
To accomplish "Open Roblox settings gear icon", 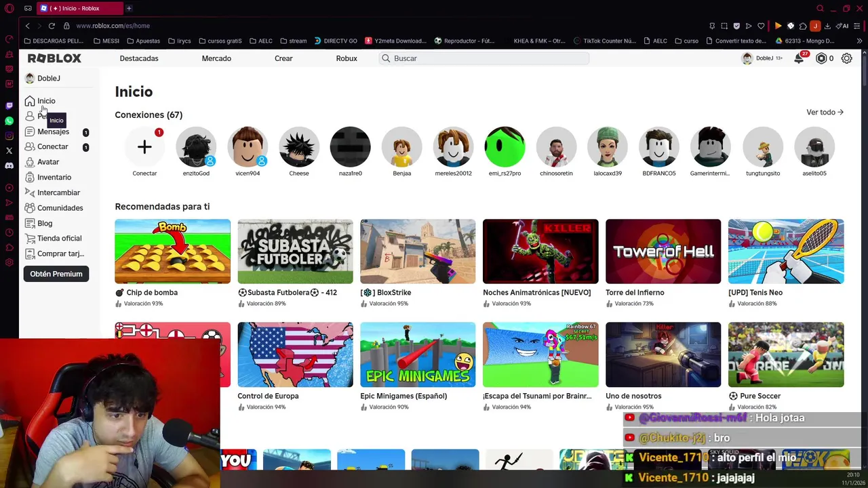I will click(847, 58).
